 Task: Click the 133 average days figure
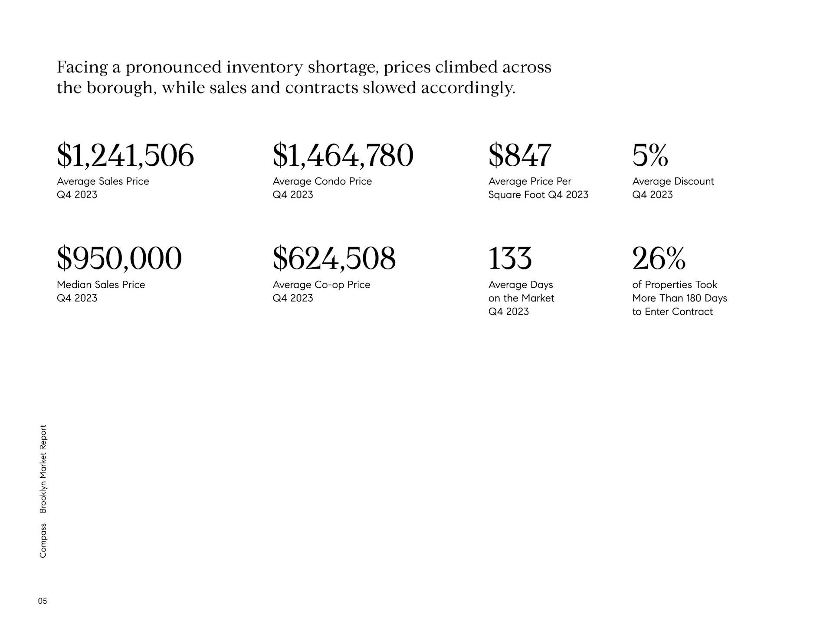pyautogui.click(x=510, y=258)
